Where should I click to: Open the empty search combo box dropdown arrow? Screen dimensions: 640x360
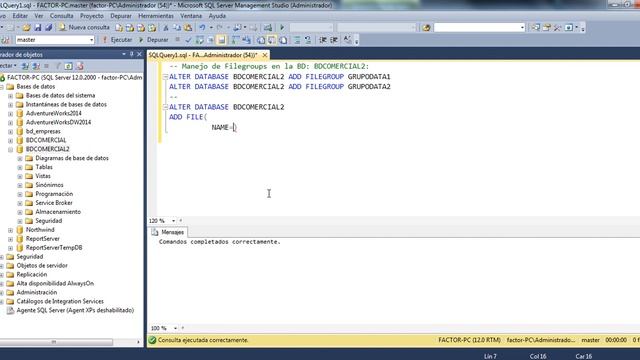tap(522, 28)
